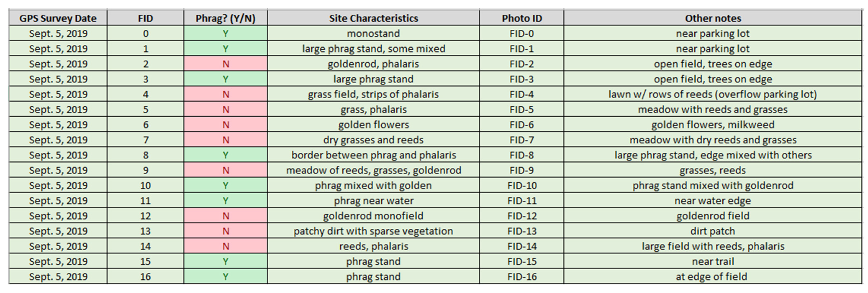
Task: Select the cell reading goldenrod monofield
Action: click(373, 216)
